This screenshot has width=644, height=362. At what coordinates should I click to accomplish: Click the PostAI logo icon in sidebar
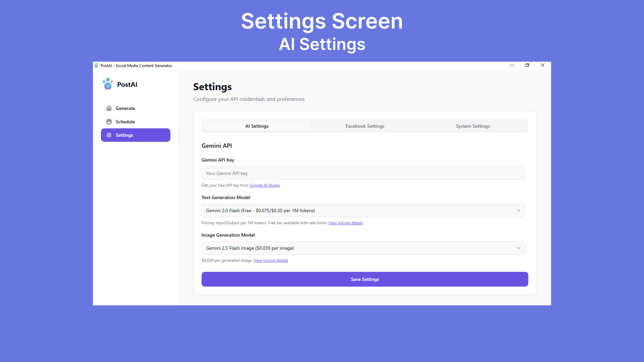click(x=108, y=84)
